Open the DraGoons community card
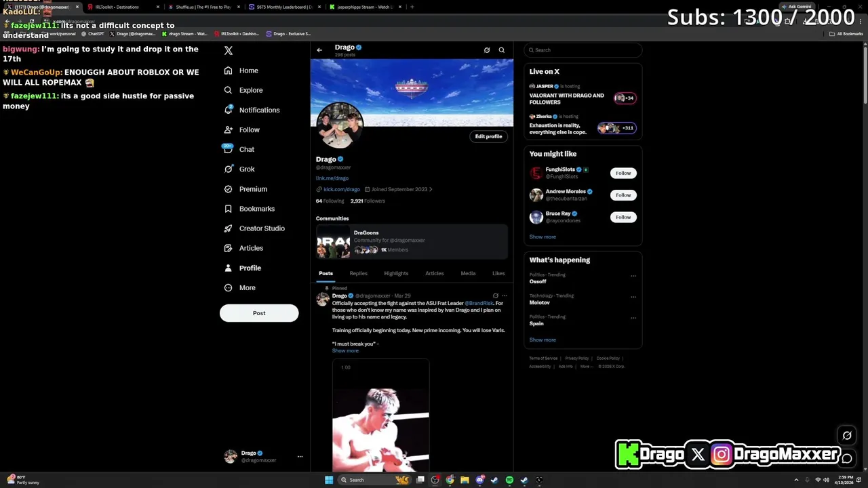The height and width of the screenshot is (488, 868). [x=412, y=241]
